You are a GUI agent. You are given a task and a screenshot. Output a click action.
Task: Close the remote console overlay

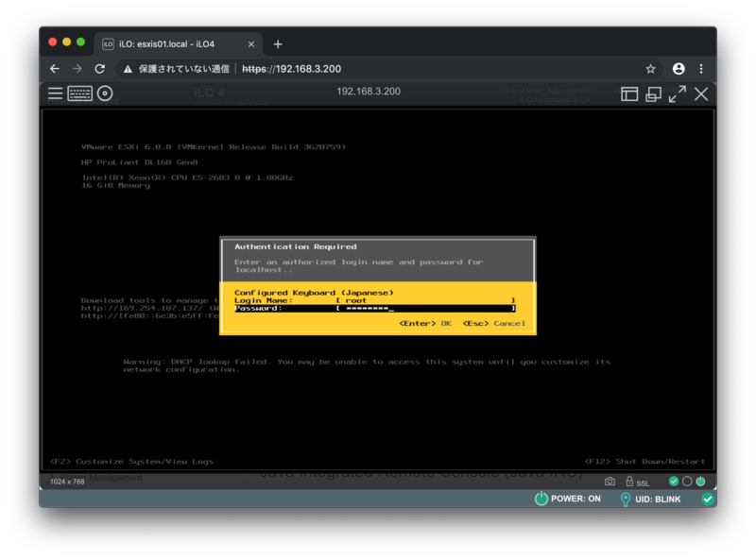tap(701, 94)
